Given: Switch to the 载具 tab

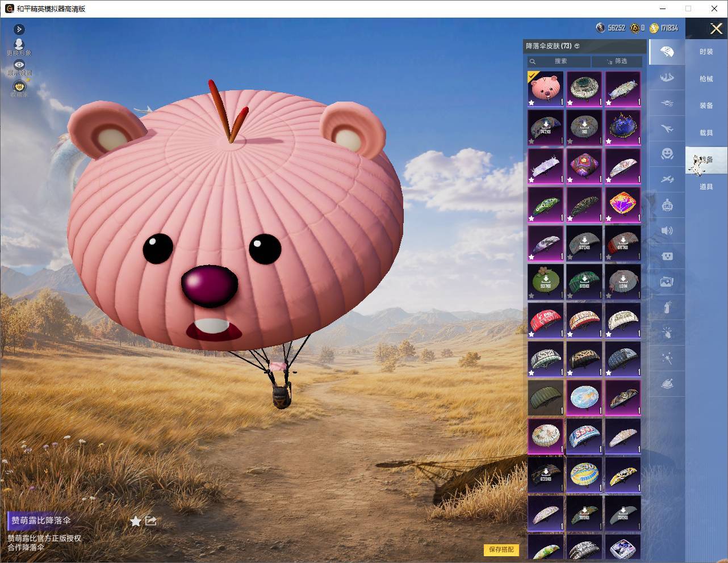Looking at the screenshot, I should (706, 133).
